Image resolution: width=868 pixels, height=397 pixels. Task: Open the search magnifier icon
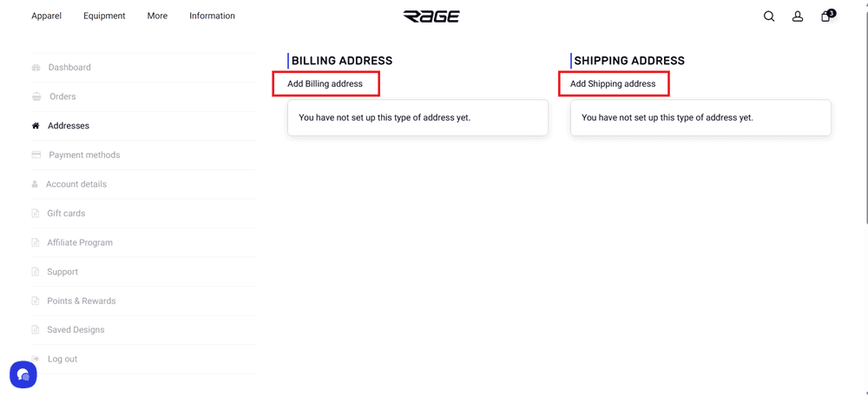point(769,17)
